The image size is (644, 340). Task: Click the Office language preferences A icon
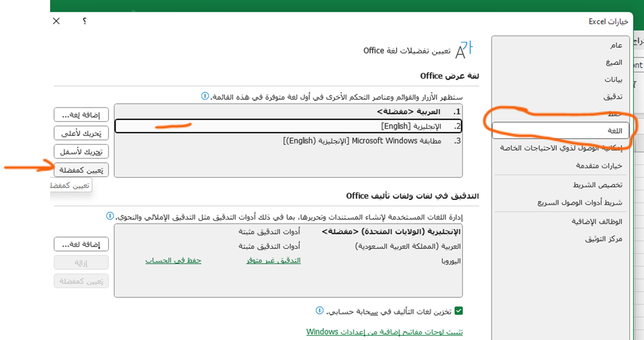(463, 50)
